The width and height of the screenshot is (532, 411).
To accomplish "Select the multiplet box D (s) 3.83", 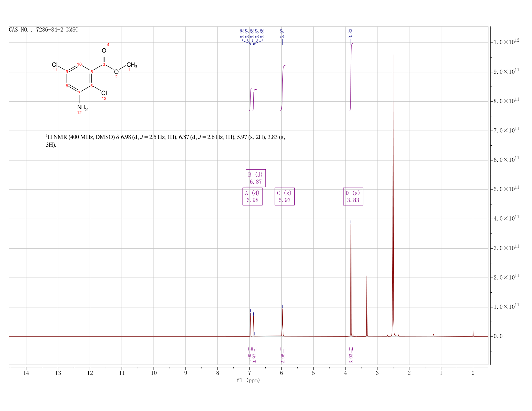I will 353,197.
